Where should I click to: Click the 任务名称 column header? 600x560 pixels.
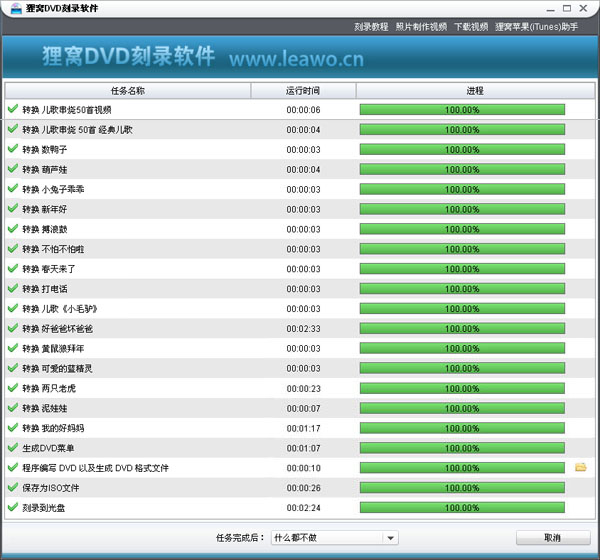128,91
